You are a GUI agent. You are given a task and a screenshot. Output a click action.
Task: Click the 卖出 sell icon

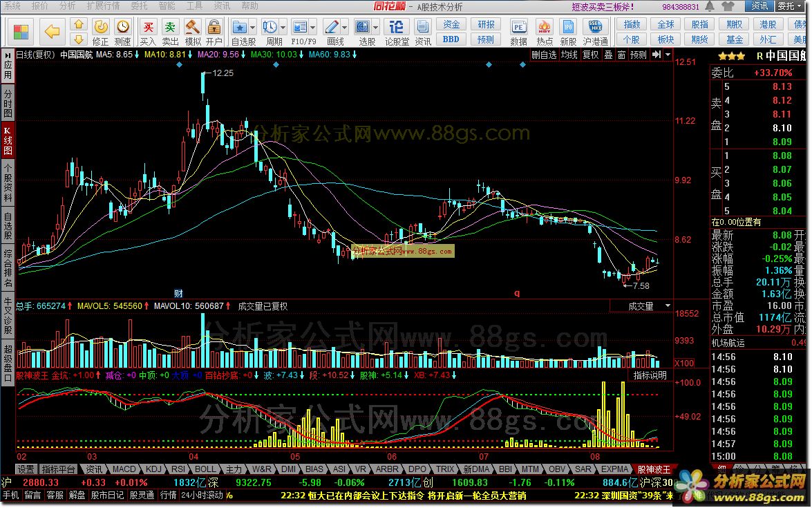pos(171,32)
